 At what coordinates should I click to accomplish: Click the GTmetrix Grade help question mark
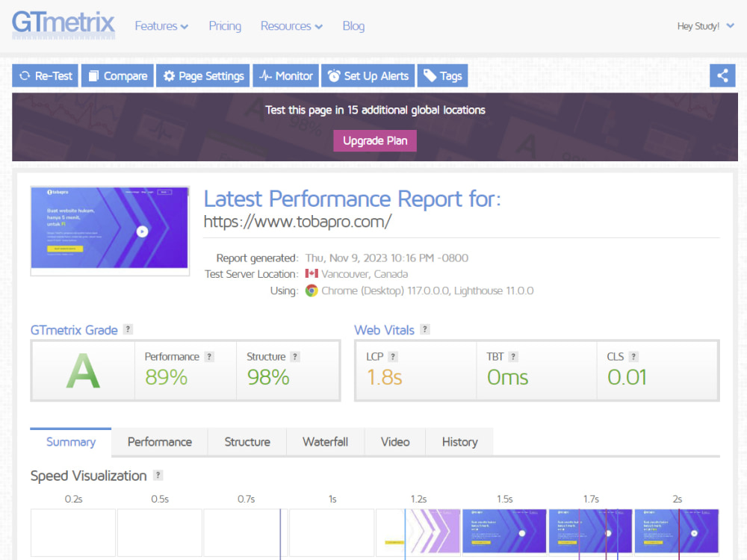pyautogui.click(x=128, y=329)
